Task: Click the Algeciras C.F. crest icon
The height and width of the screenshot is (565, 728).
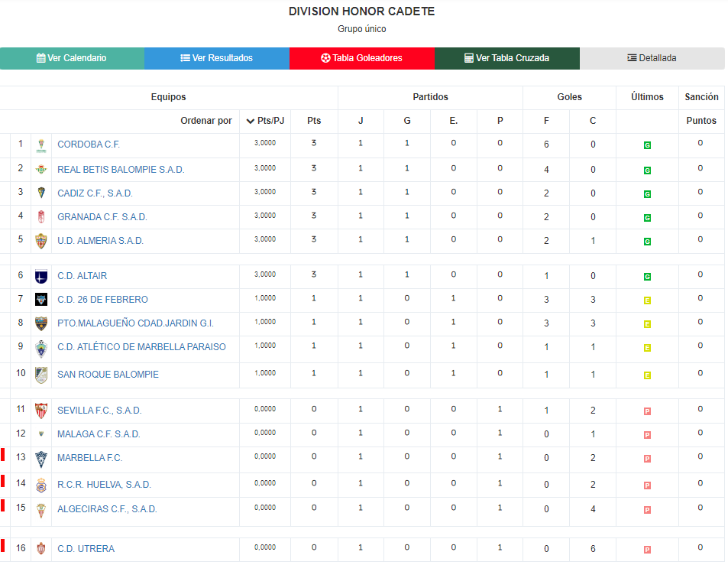Action: (41, 510)
